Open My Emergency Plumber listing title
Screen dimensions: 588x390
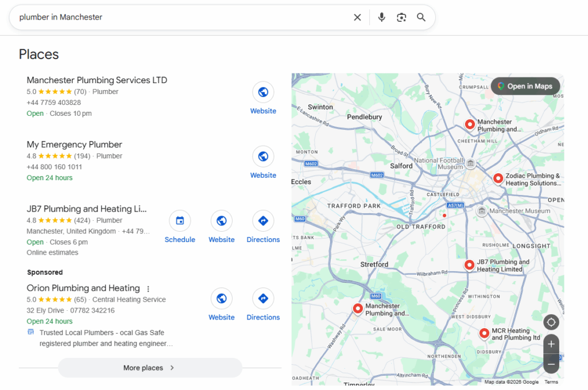click(x=74, y=145)
